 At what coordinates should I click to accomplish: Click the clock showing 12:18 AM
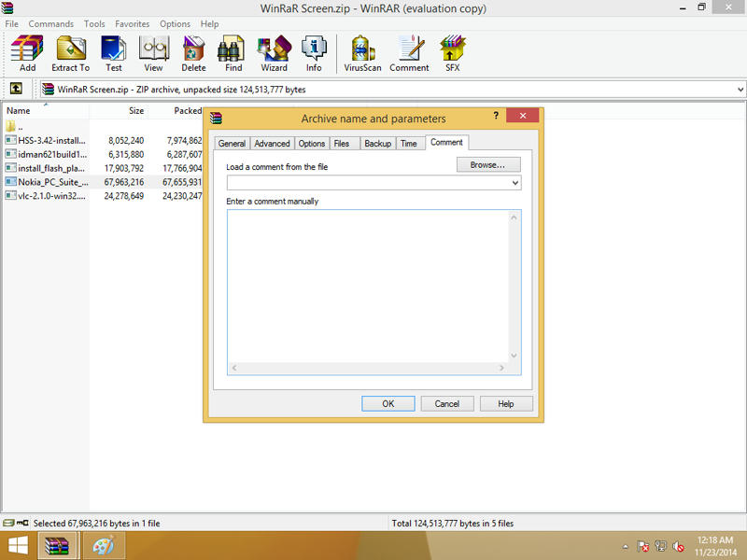(x=715, y=540)
